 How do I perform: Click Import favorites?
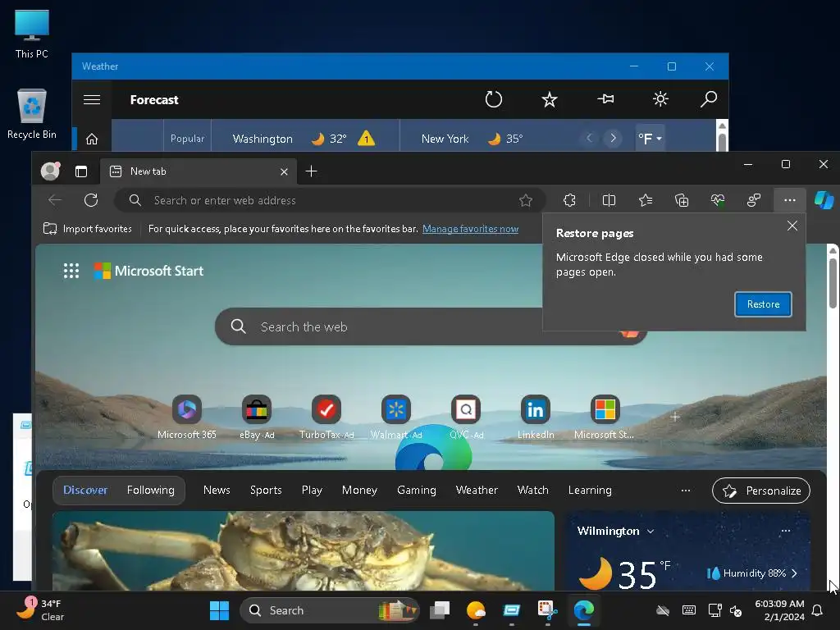[x=87, y=229]
